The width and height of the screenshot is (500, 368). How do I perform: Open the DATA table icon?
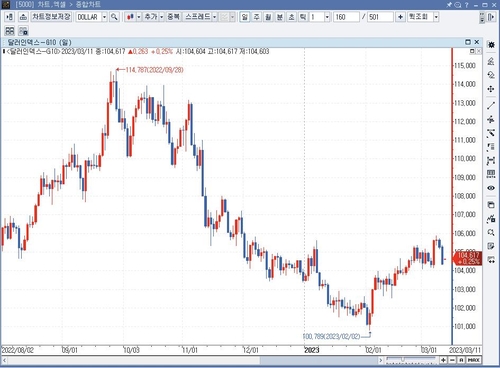[491, 174]
